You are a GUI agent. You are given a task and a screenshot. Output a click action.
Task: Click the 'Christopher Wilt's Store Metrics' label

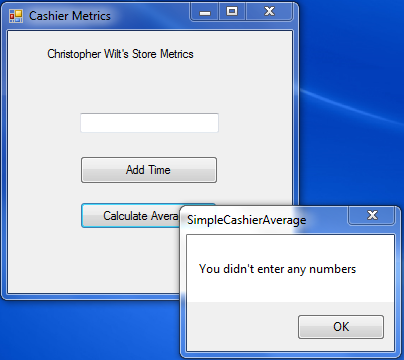click(x=120, y=54)
